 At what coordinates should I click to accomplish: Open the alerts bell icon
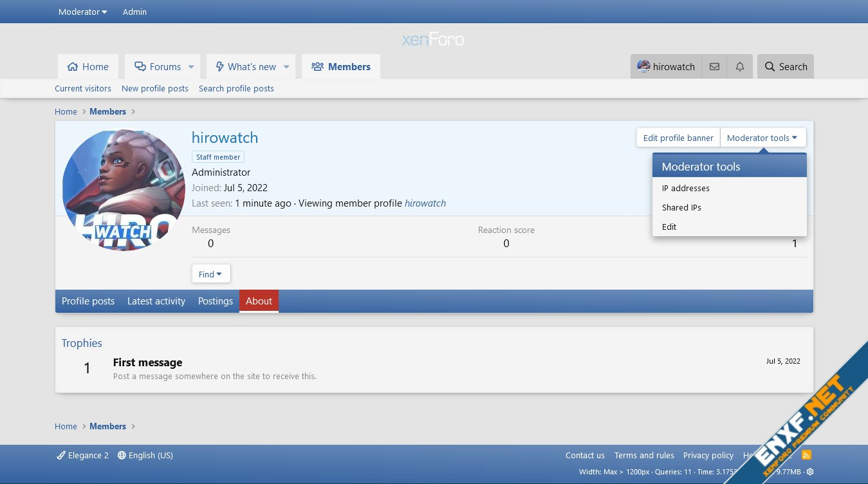[740, 67]
